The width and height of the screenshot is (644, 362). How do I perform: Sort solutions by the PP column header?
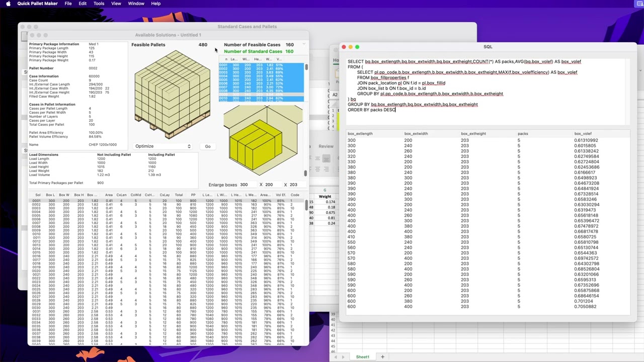tap(193, 195)
